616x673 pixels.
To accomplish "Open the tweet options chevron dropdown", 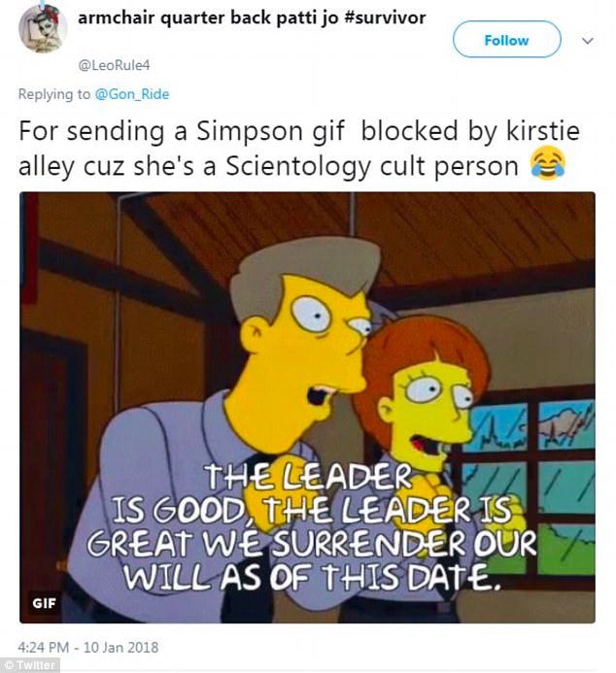I will pyautogui.click(x=587, y=41).
